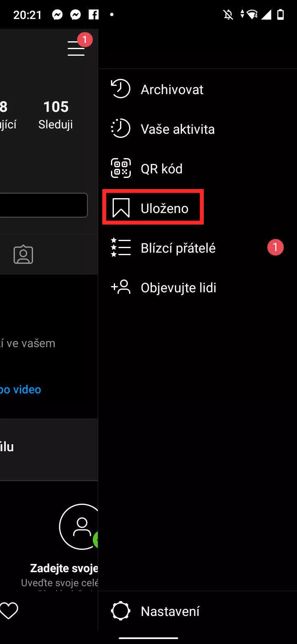Open Nastavení at the bottom

pos(198,611)
